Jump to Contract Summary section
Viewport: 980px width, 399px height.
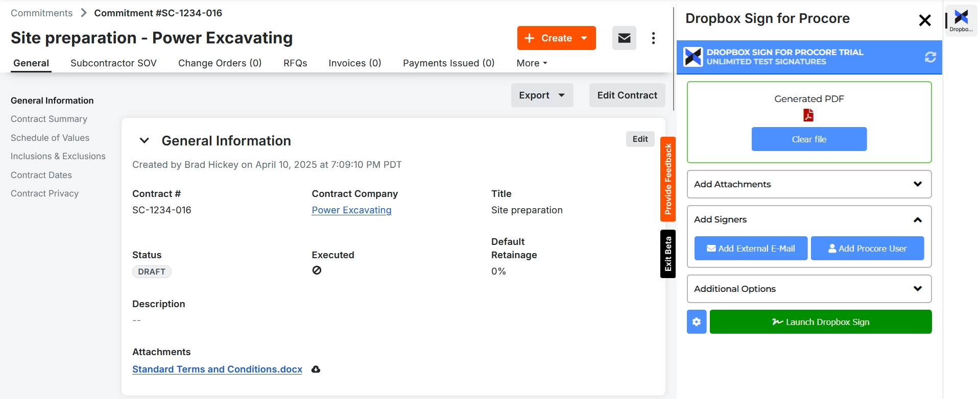pyautogui.click(x=49, y=119)
